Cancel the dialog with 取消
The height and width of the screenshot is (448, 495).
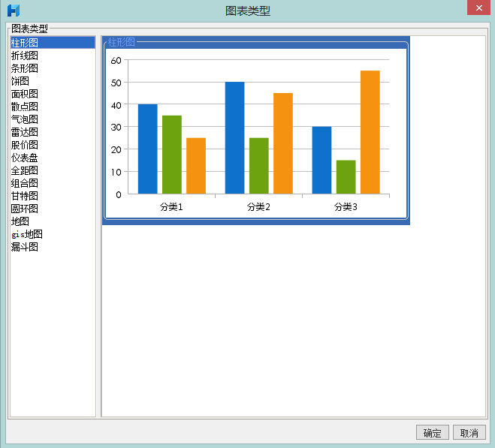pos(469,432)
